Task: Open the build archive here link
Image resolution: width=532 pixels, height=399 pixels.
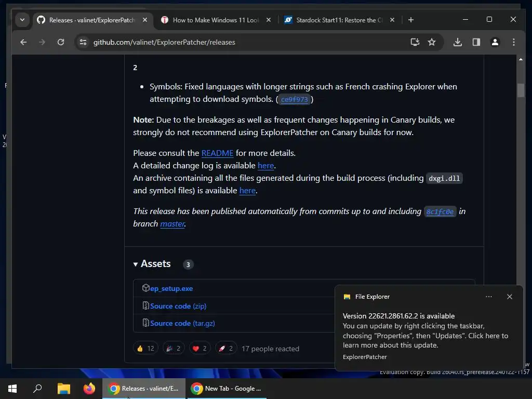Action: point(247,191)
